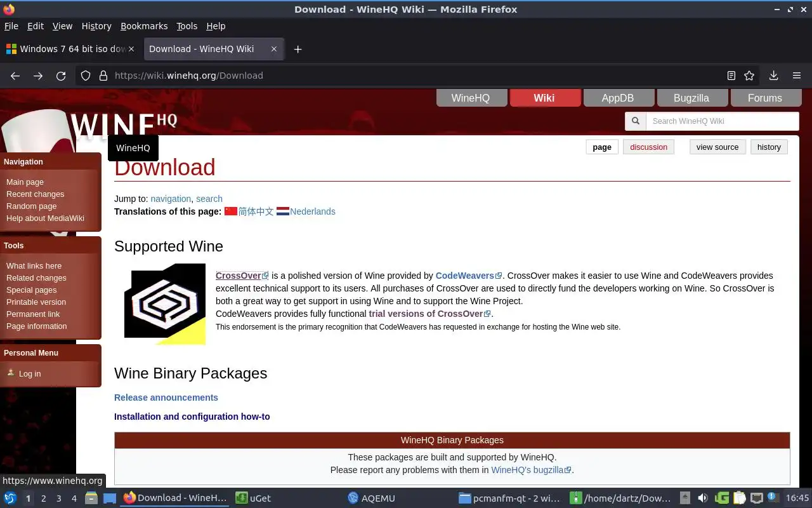Open What links here tool
The height and width of the screenshot is (508, 812).
click(x=34, y=266)
